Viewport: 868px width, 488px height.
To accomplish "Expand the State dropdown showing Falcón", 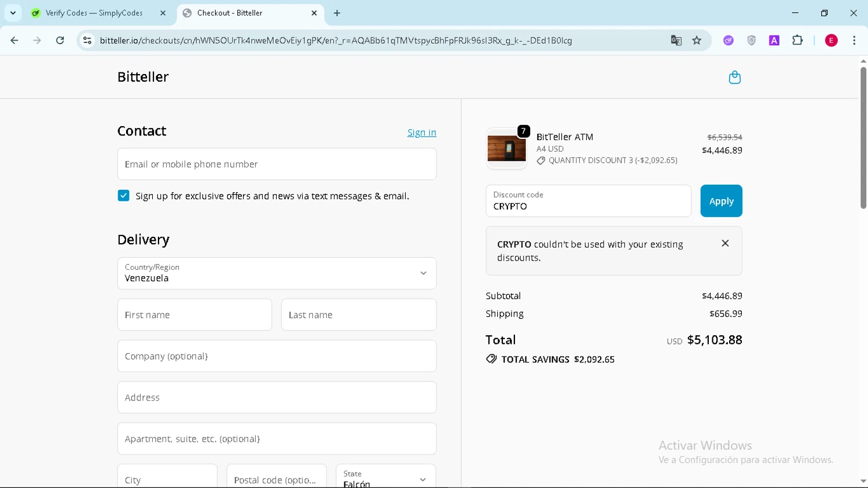I will pyautogui.click(x=385, y=476).
